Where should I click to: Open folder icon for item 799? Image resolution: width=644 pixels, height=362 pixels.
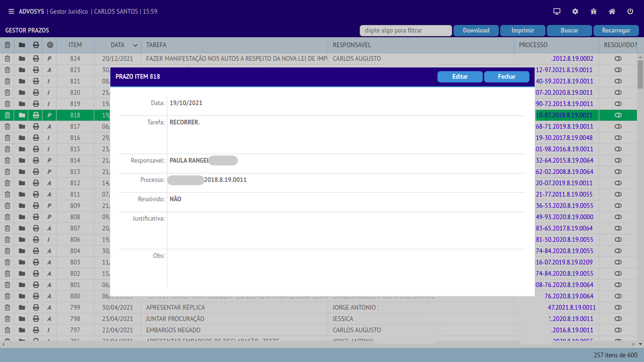coord(21,308)
